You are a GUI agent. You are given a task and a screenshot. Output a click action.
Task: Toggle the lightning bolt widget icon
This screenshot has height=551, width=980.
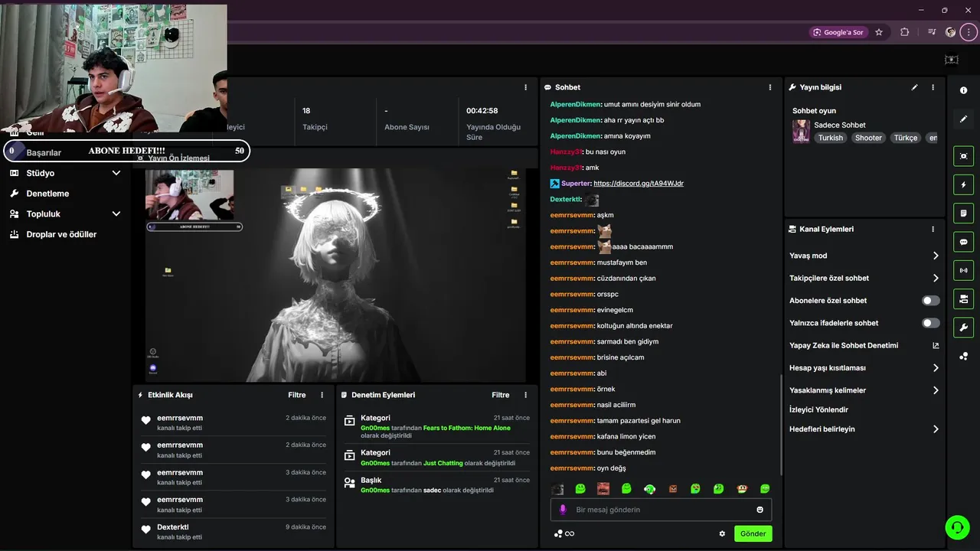(963, 184)
